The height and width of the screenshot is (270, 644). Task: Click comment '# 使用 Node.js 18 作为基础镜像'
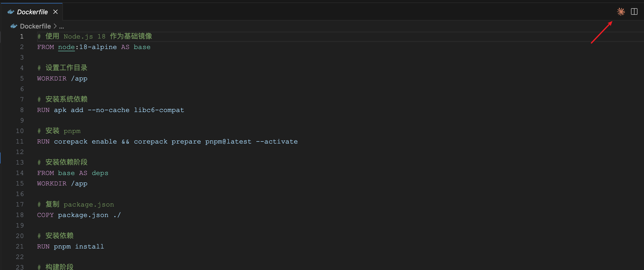click(x=95, y=36)
